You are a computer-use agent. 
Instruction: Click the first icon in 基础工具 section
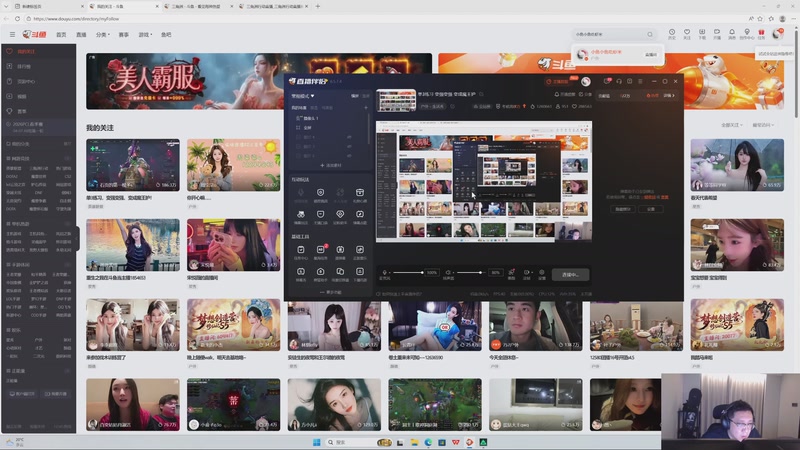[x=301, y=249]
